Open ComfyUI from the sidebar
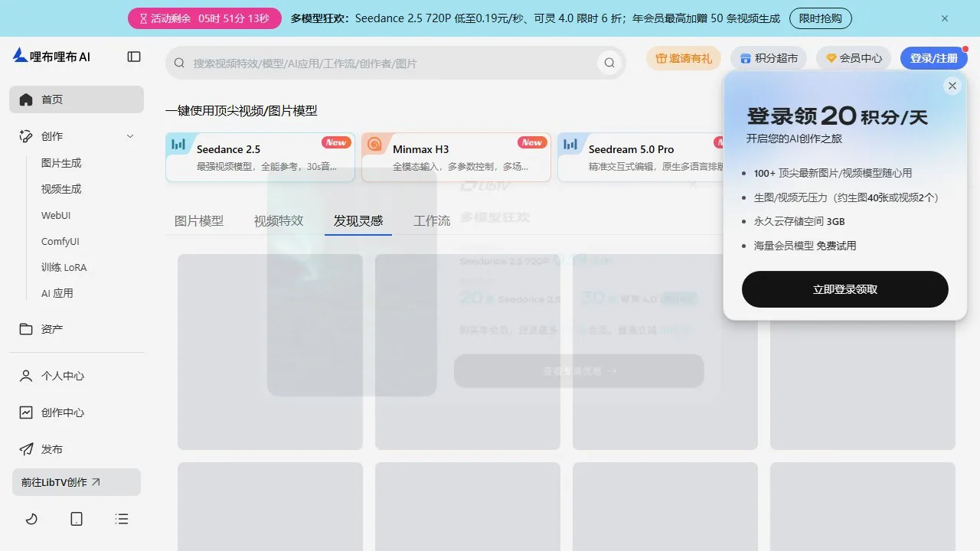This screenshot has height=551, width=980. (x=60, y=241)
